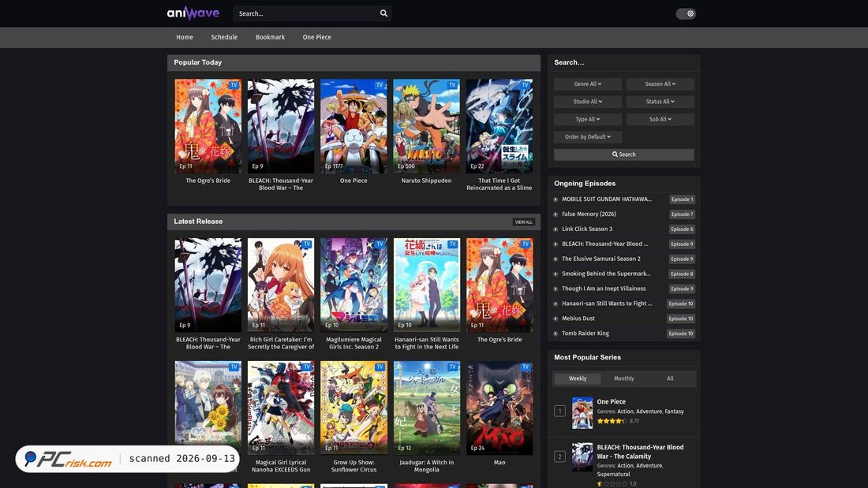Click the arrow icon beside Link Click Season 3
Image resolution: width=868 pixels, height=488 pixels.
tap(556, 229)
